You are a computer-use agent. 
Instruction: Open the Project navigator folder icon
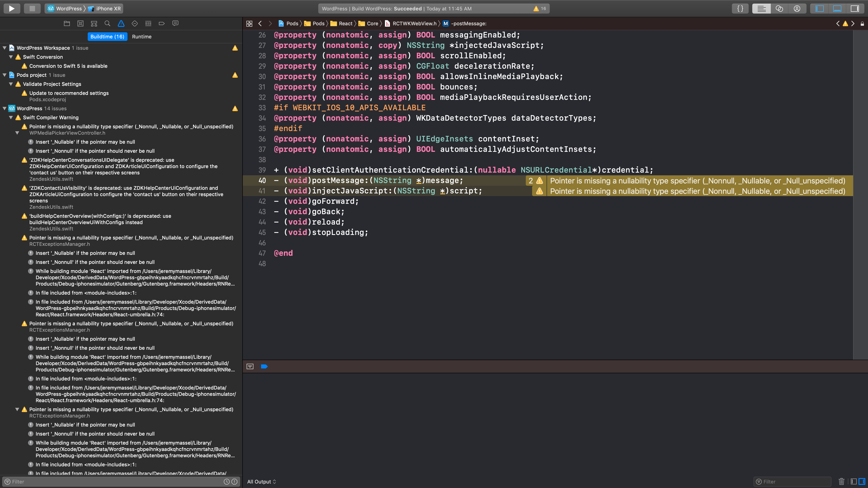67,23
